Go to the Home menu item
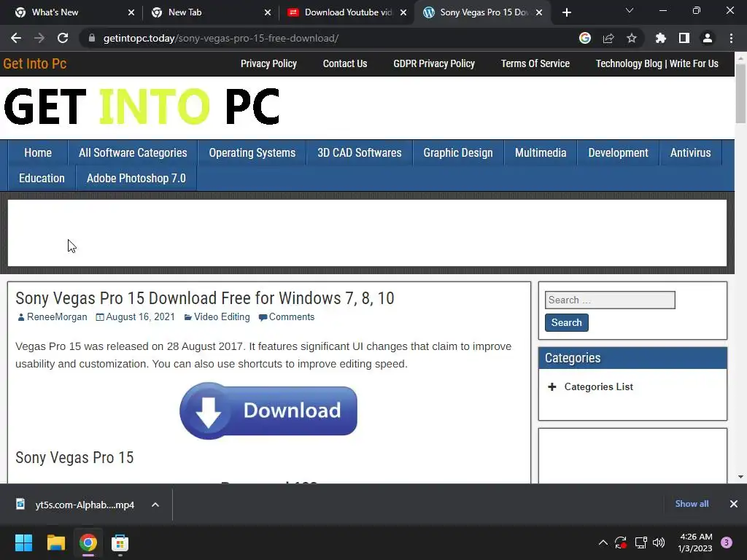The image size is (747, 560). [x=38, y=153]
